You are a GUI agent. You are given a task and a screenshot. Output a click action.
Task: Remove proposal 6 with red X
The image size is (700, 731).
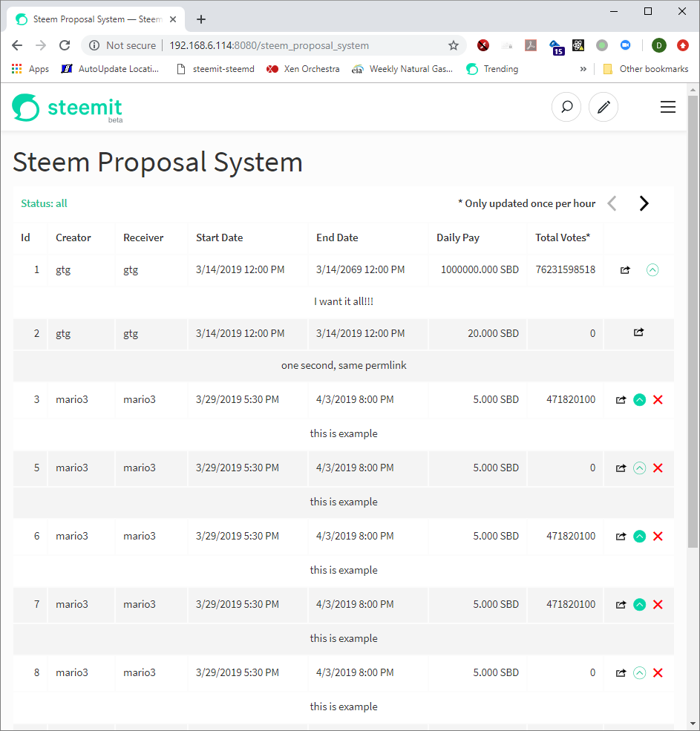[658, 537]
